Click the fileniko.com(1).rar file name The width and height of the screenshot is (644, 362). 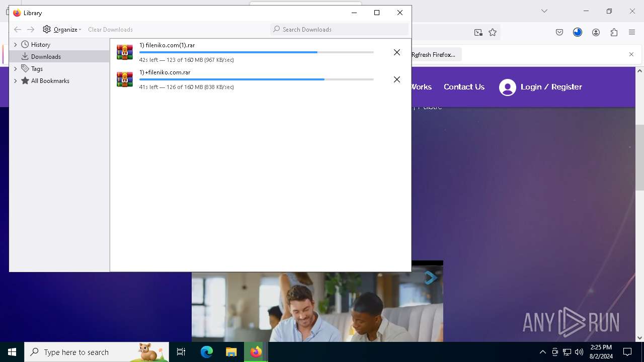pyautogui.click(x=167, y=45)
